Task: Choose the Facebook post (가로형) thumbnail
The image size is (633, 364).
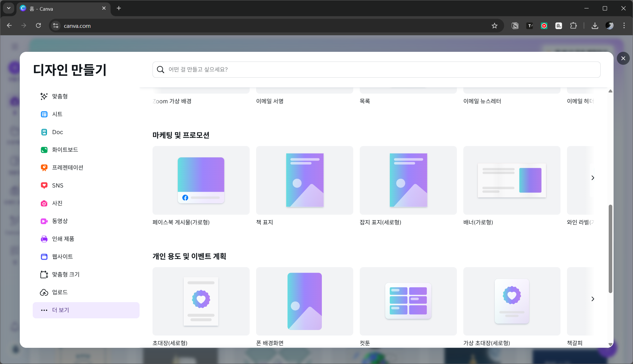Action: coord(201,180)
